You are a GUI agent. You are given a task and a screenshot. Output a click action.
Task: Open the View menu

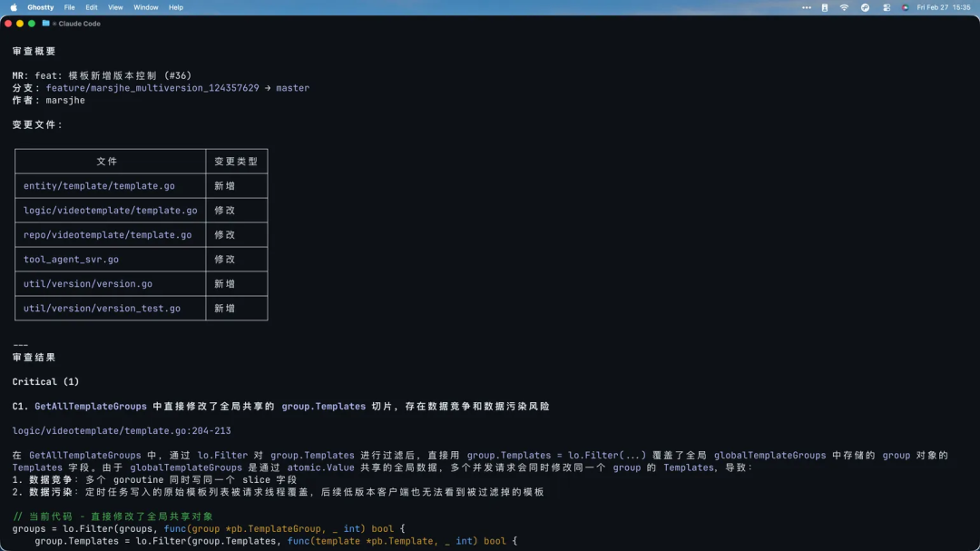[x=115, y=7]
